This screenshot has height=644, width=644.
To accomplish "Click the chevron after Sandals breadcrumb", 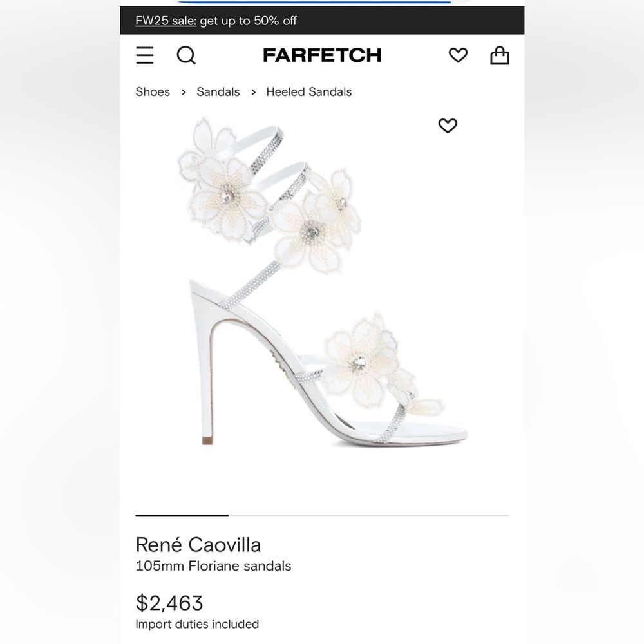I will click(253, 92).
